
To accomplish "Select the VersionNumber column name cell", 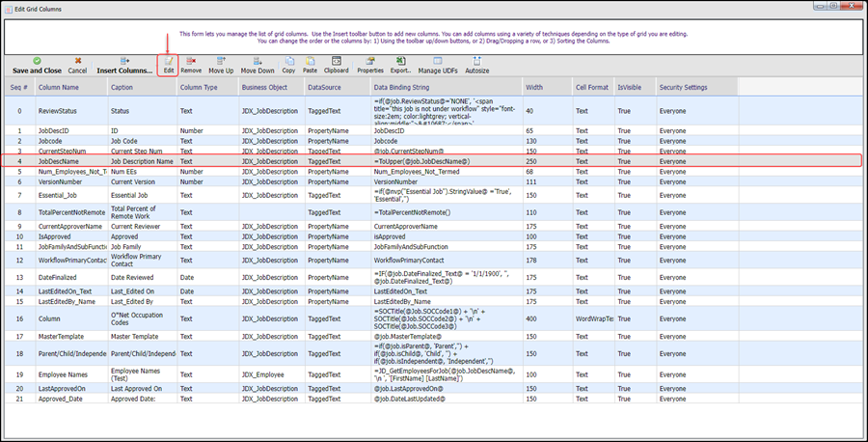I will (x=71, y=181).
